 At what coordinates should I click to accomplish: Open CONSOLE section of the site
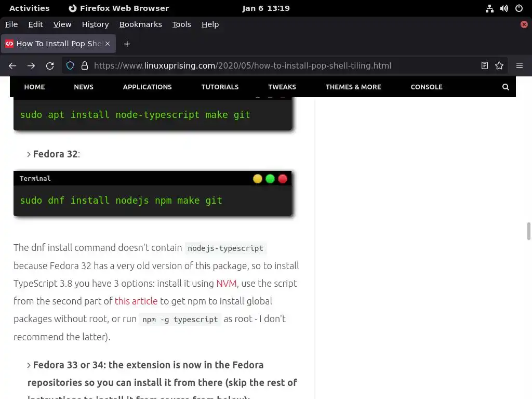tap(427, 87)
